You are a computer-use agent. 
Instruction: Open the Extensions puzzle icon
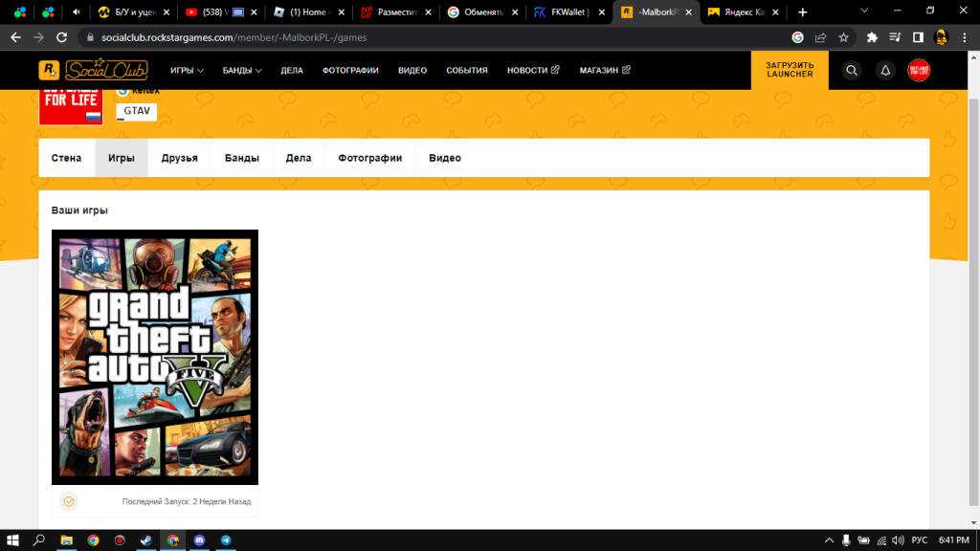[872, 37]
